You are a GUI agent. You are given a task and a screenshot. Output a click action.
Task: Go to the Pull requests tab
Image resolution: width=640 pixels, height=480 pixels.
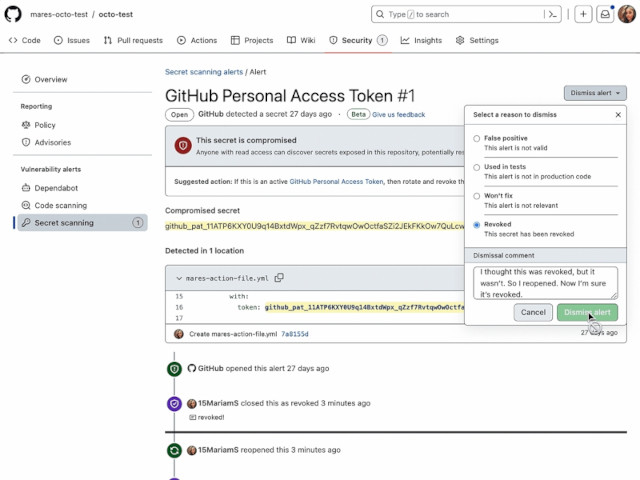tap(133, 40)
